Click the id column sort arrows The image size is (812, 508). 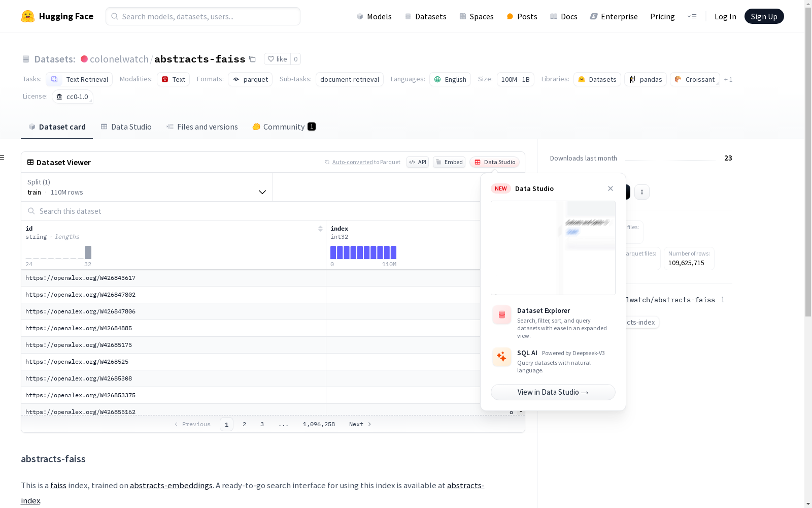(x=320, y=229)
